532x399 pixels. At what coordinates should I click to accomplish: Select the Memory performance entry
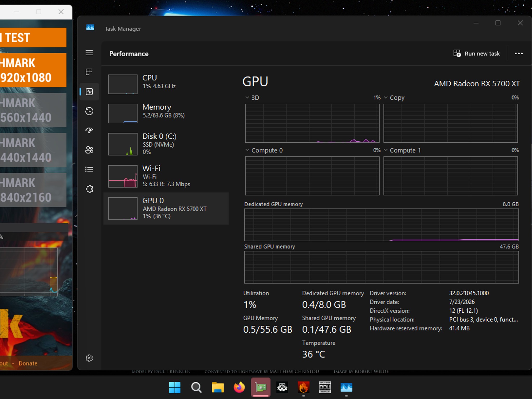[x=166, y=113]
